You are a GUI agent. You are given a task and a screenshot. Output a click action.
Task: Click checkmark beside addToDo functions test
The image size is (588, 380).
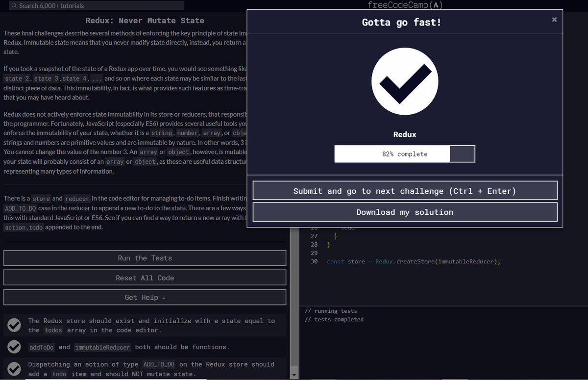click(14, 347)
